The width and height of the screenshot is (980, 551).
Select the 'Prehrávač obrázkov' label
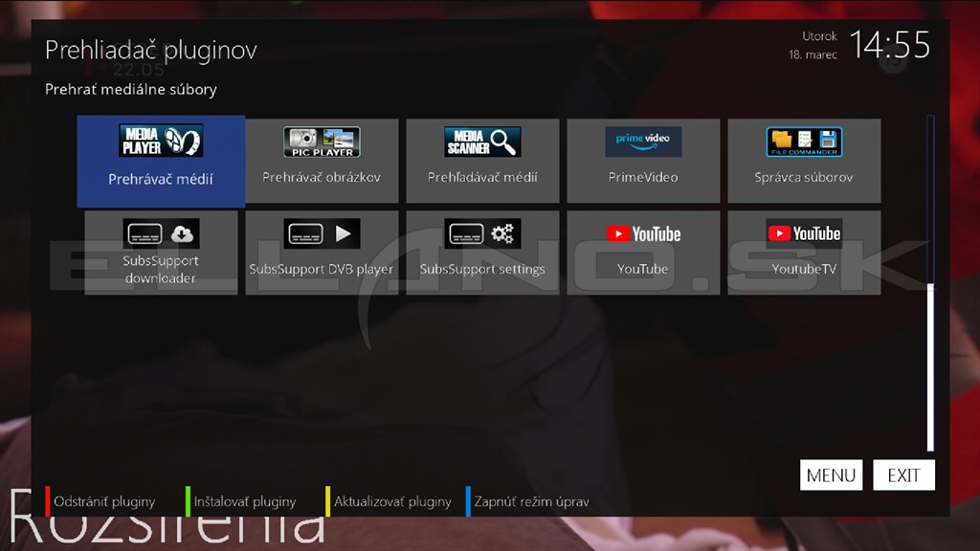click(322, 177)
